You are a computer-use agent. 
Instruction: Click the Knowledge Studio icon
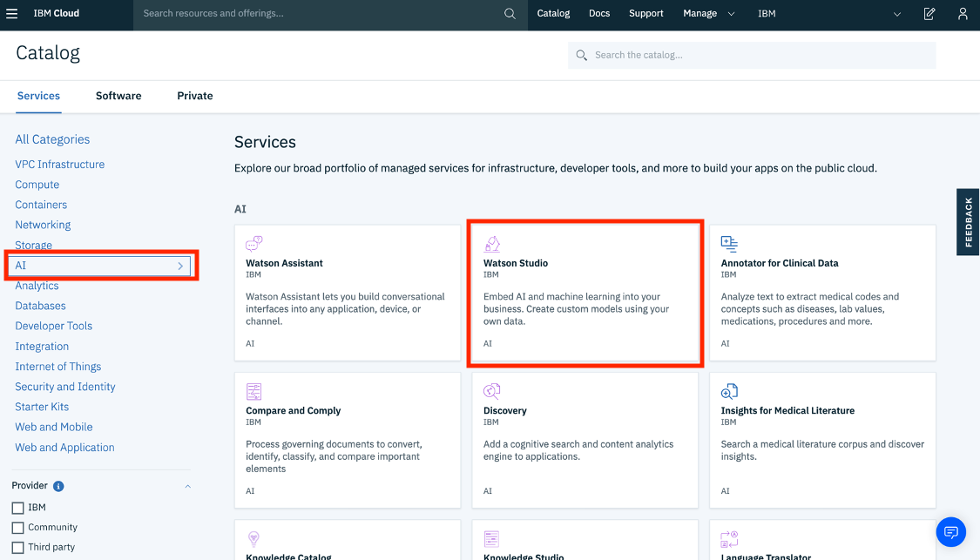click(492, 539)
